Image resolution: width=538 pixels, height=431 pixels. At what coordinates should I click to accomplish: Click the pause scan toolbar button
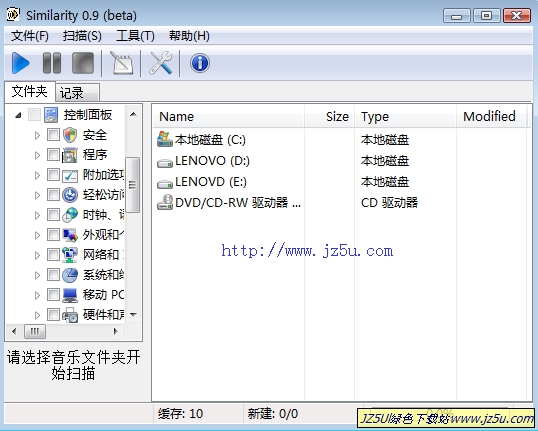coord(52,63)
